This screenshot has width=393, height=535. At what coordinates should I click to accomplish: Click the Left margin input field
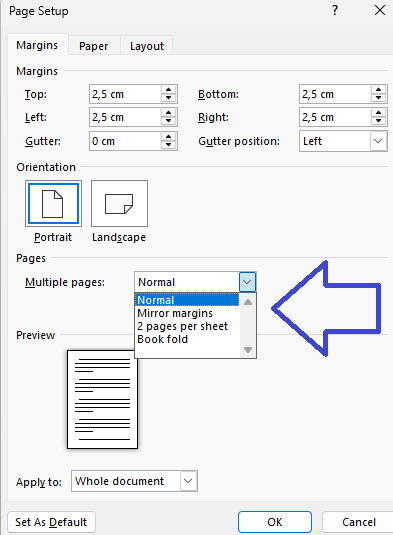tap(125, 117)
